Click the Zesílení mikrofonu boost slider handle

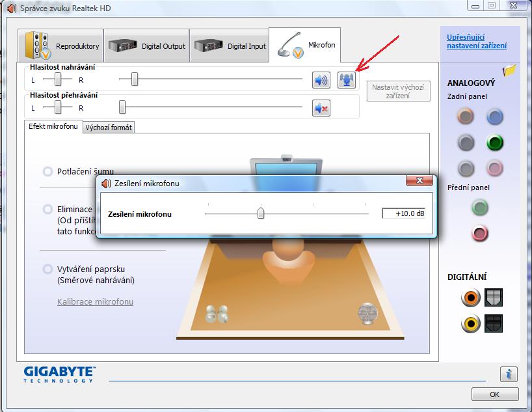pyautogui.click(x=261, y=213)
